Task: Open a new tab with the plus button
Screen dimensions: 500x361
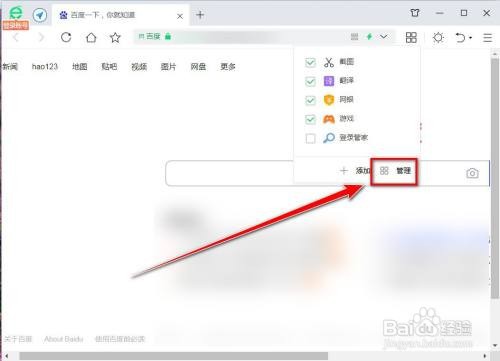Action: tap(200, 15)
